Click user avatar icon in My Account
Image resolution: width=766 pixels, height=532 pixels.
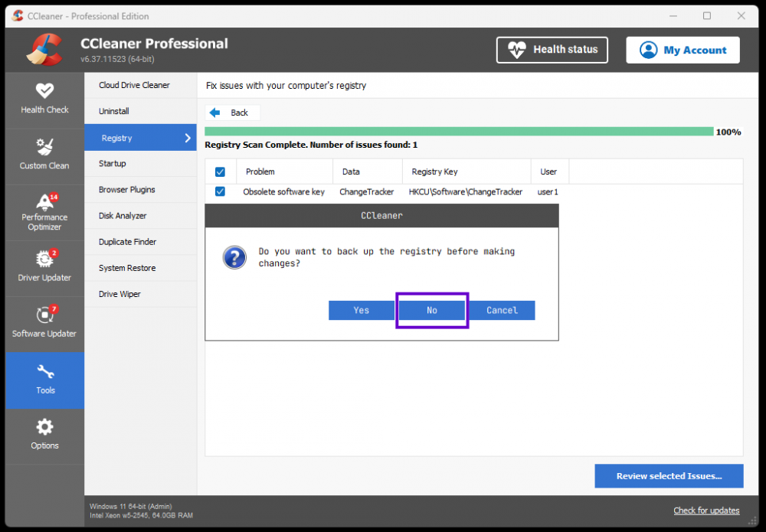pyautogui.click(x=648, y=50)
